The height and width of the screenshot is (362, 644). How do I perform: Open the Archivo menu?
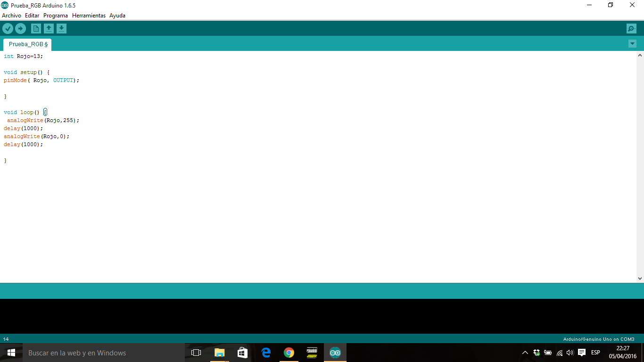coord(11,16)
